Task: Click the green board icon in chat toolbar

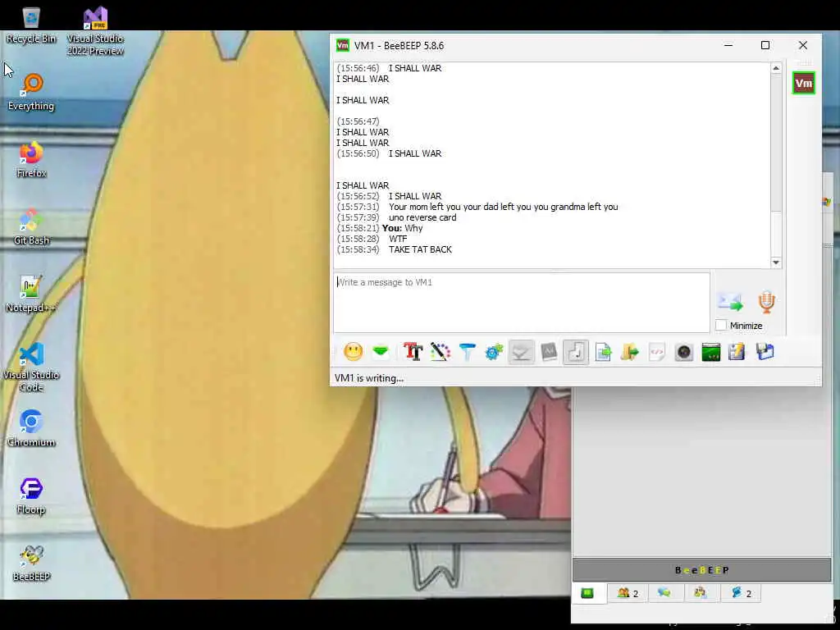Action: coord(711,352)
